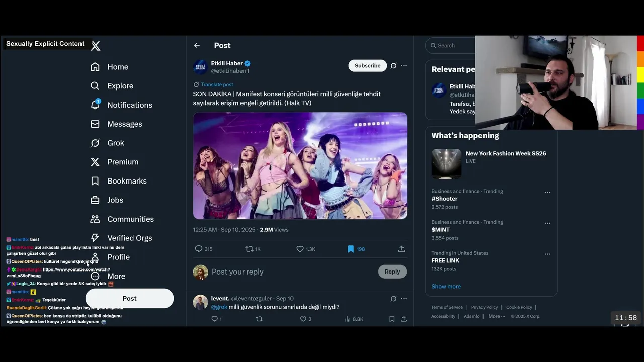Click the Translate post link
644x362 pixels.
coord(217,84)
